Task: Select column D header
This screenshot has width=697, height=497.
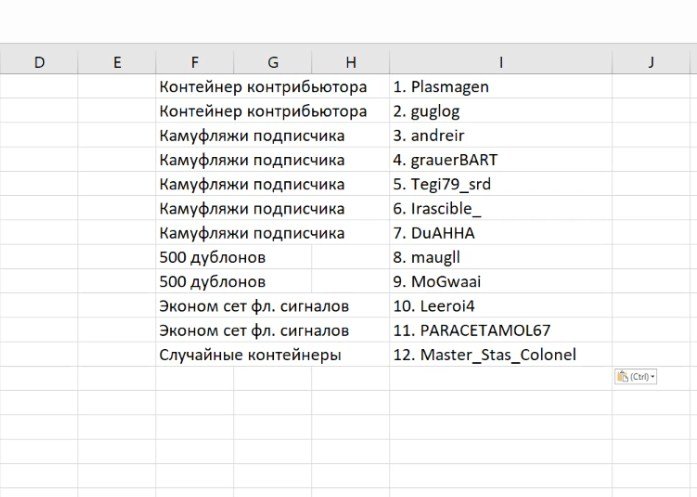Action: click(x=39, y=62)
